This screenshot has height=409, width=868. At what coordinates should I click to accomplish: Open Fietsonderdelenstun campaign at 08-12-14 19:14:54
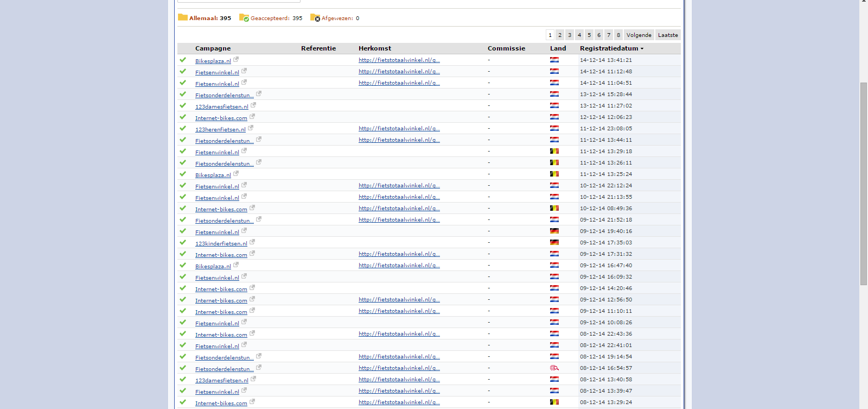point(225,357)
